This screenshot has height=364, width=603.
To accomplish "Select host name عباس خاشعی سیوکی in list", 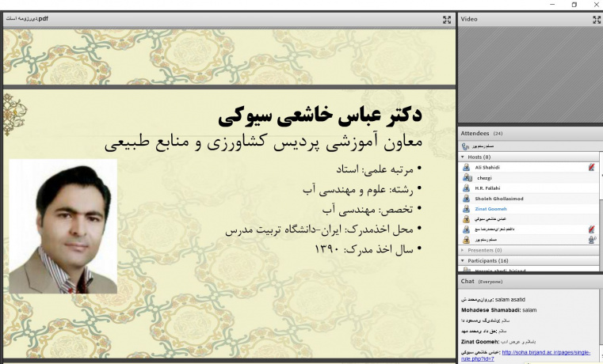I will click(x=490, y=219).
